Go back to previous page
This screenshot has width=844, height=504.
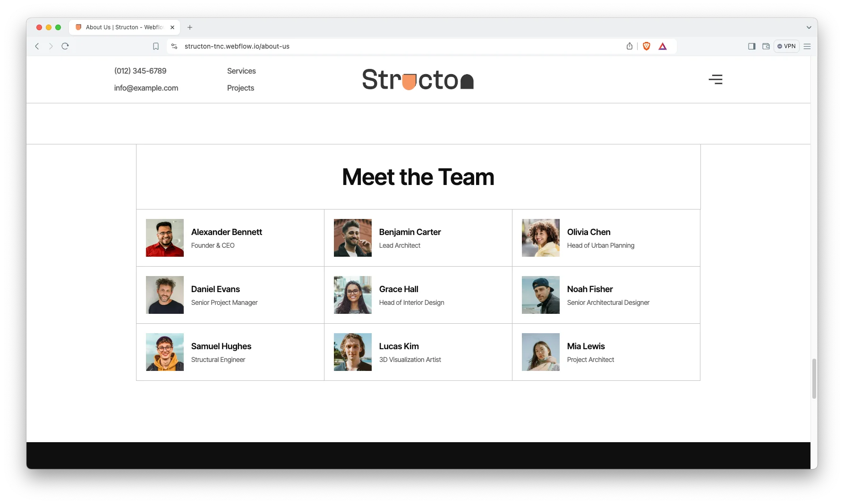[x=37, y=46]
